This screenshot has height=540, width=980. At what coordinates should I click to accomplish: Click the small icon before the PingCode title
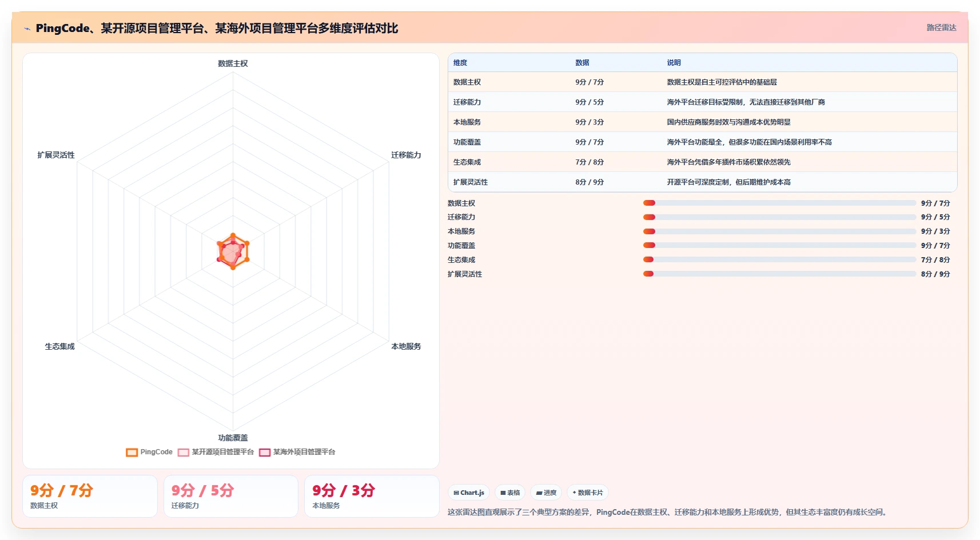[27, 29]
